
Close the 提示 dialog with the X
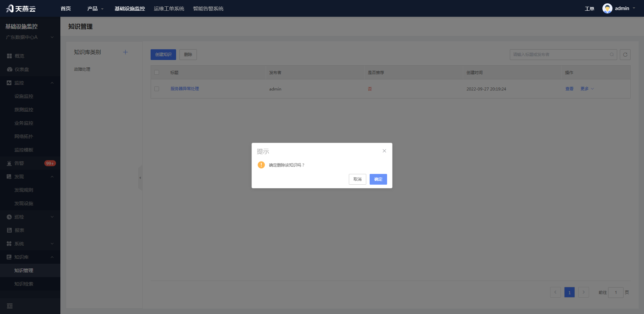[x=384, y=151]
